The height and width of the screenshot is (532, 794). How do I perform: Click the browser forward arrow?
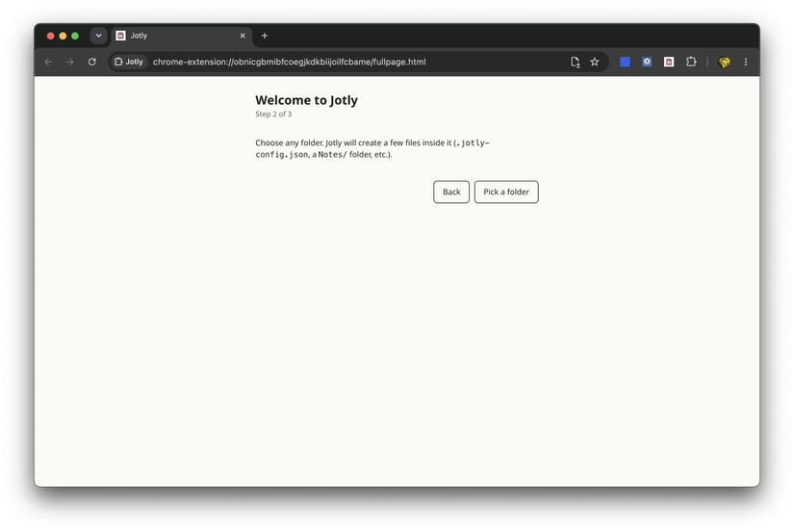pos(70,62)
